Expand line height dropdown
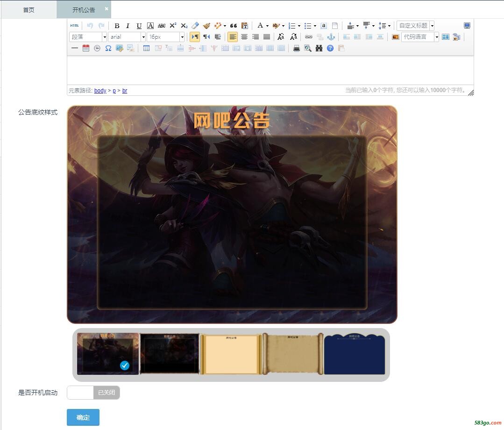Viewport: 504px width, 430px height. pos(389,26)
